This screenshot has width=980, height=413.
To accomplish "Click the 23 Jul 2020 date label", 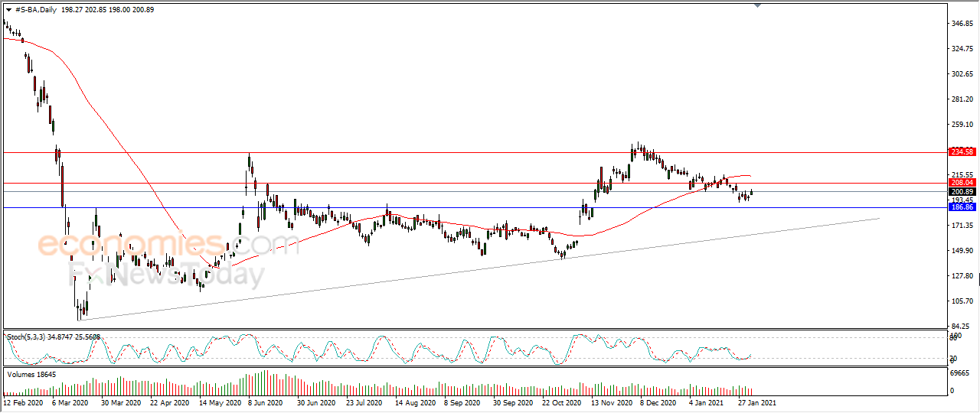I will (x=364, y=402).
